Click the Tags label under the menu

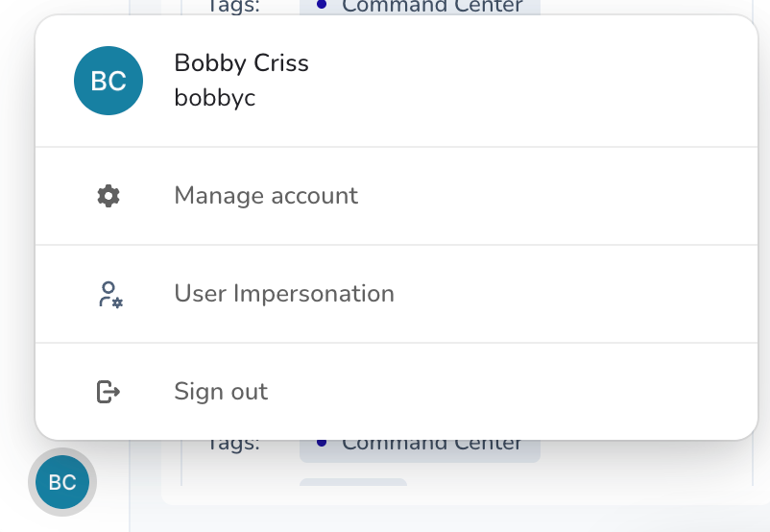pyautogui.click(x=232, y=445)
